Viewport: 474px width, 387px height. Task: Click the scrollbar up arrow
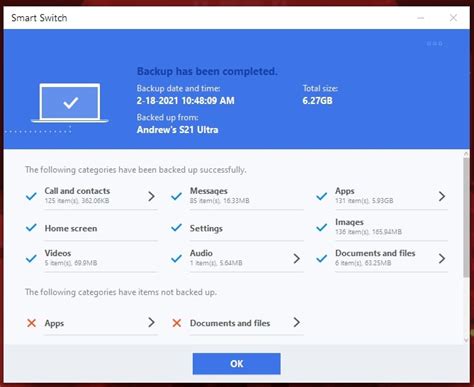point(466,154)
